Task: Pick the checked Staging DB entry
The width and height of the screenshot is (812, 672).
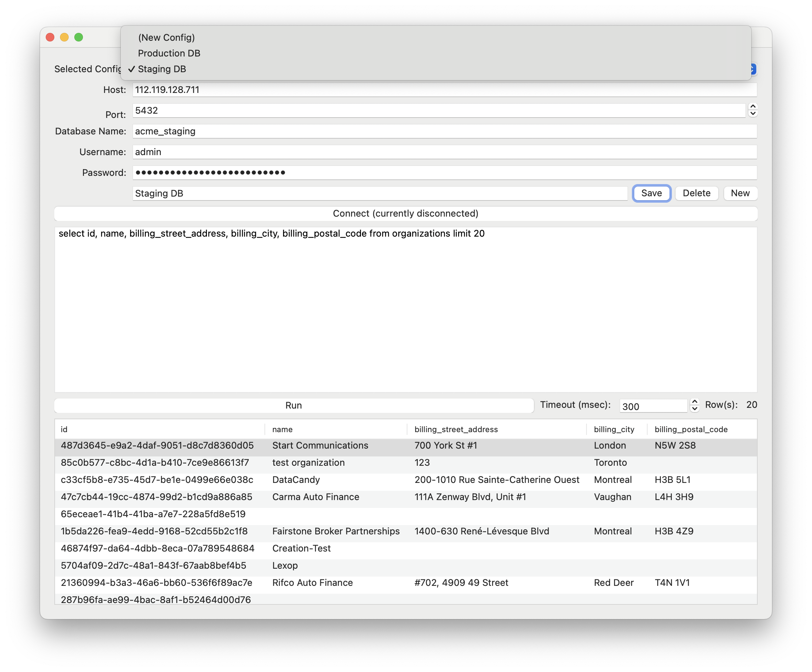Action: [x=162, y=69]
